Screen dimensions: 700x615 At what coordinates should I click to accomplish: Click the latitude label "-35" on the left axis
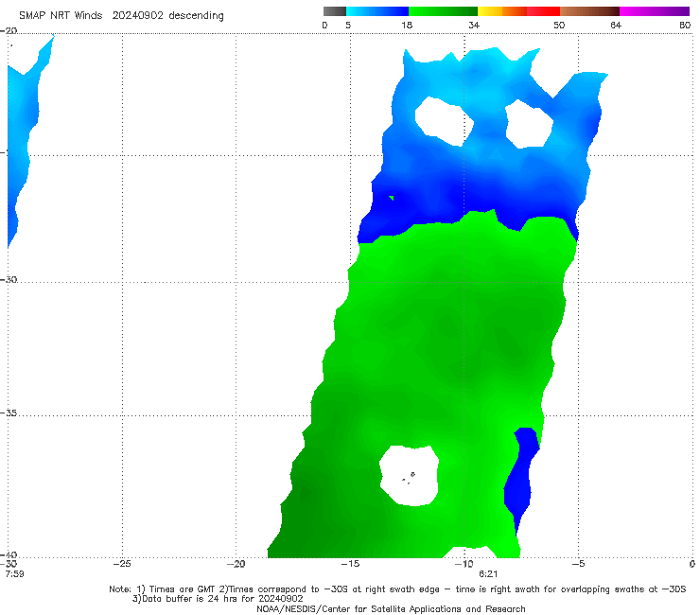click(9, 413)
